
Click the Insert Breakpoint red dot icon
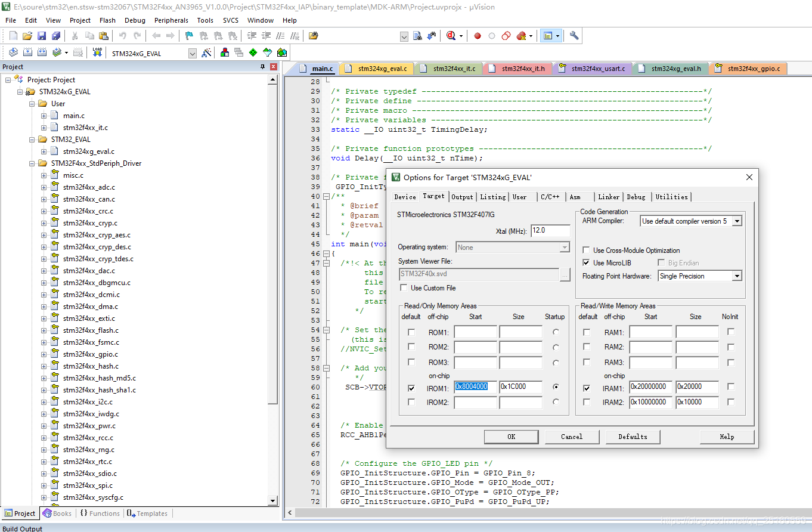(x=478, y=36)
